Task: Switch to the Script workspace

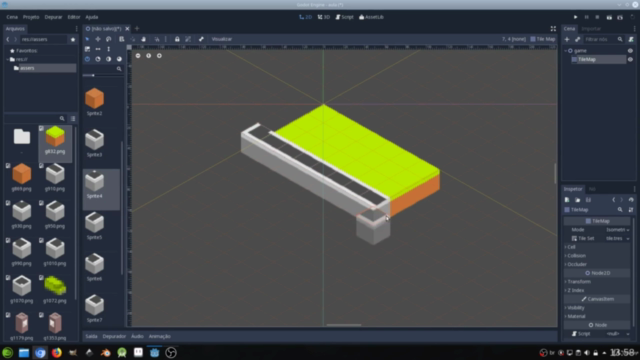Action: (345, 17)
